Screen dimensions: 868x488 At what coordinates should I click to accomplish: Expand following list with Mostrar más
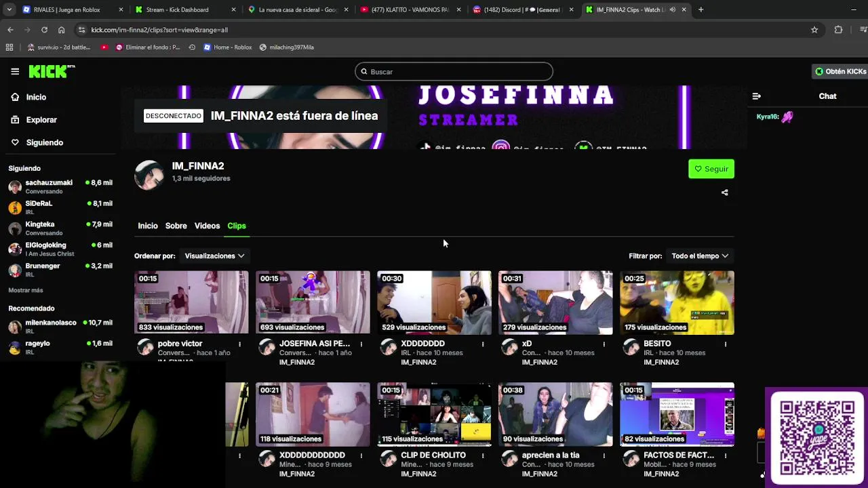click(26, 290)
